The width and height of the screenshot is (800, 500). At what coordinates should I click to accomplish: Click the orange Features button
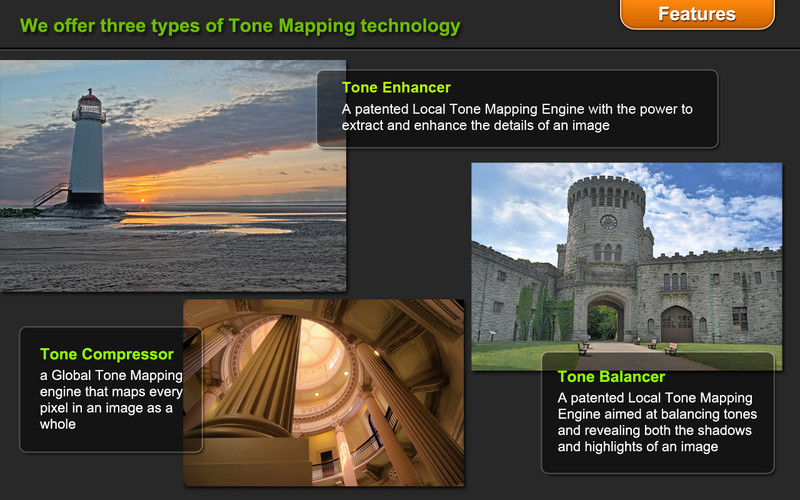[697, 14]
